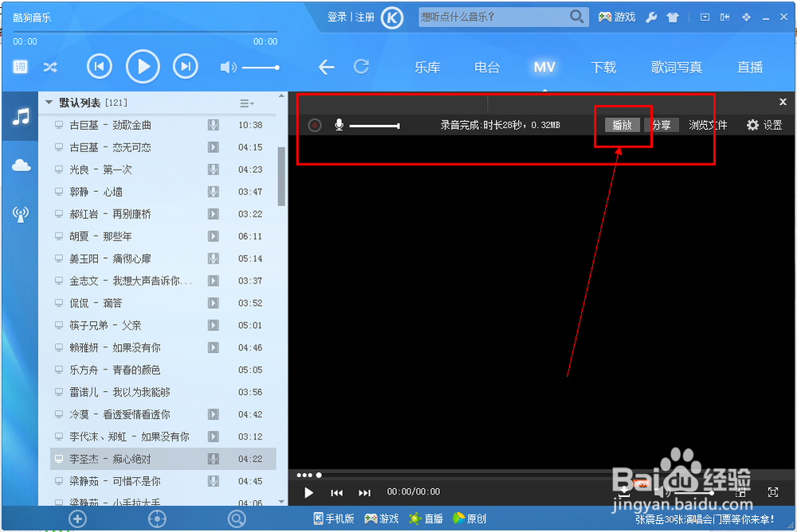Switch to the 电台 tab

[487, 67]
